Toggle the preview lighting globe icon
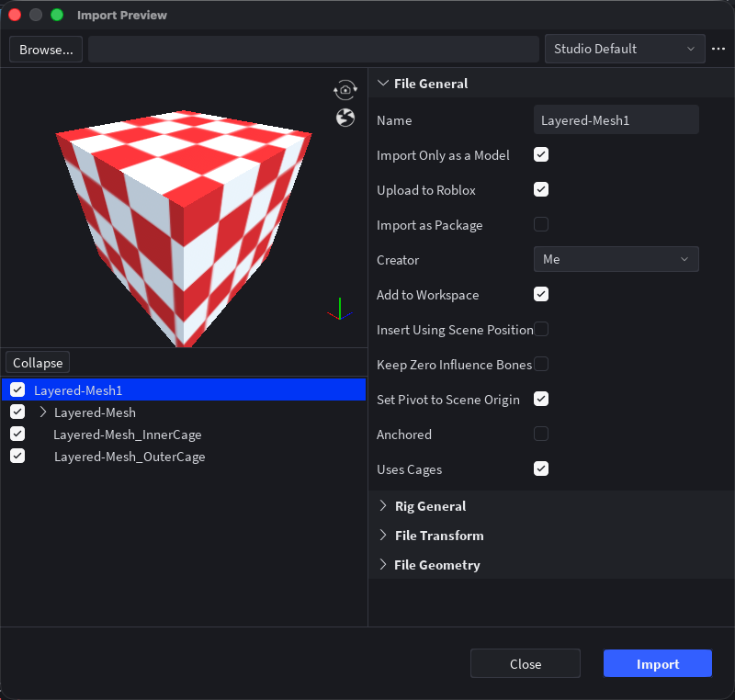This screenshot has width=735, height=700. tap(345, 118)
